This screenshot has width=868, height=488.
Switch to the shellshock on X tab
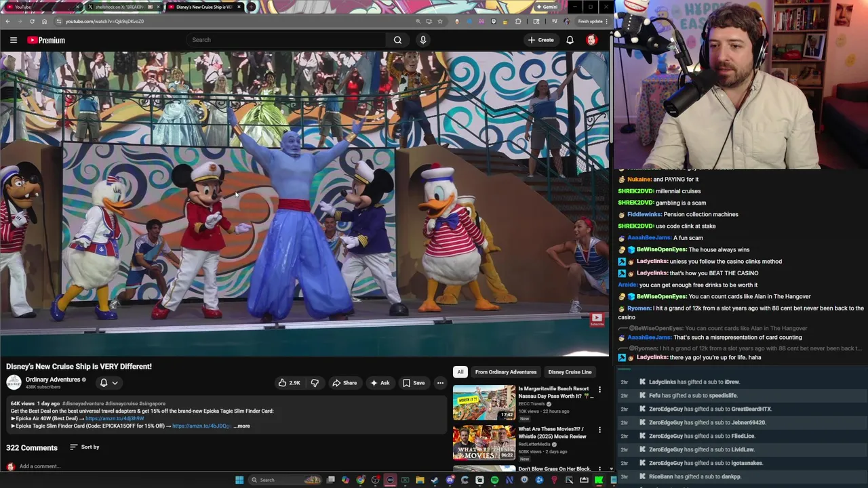123,7
